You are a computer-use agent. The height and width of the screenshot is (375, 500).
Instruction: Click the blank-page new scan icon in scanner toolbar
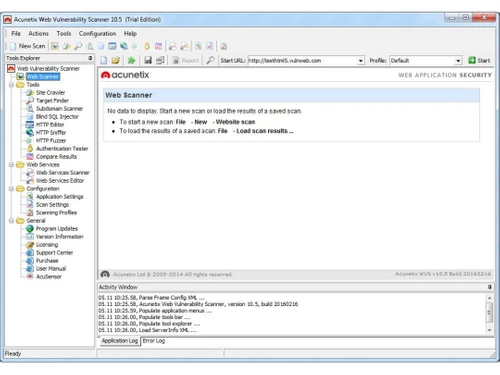click(104, 60)
